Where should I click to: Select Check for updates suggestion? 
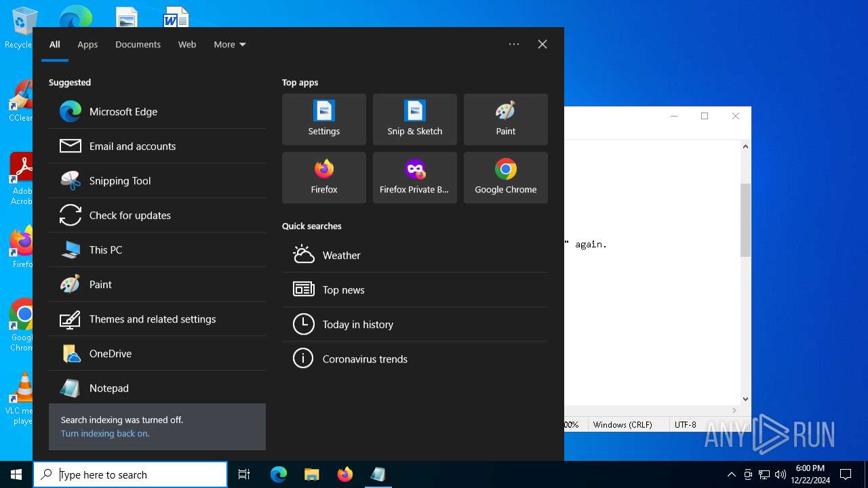[157, 215]
